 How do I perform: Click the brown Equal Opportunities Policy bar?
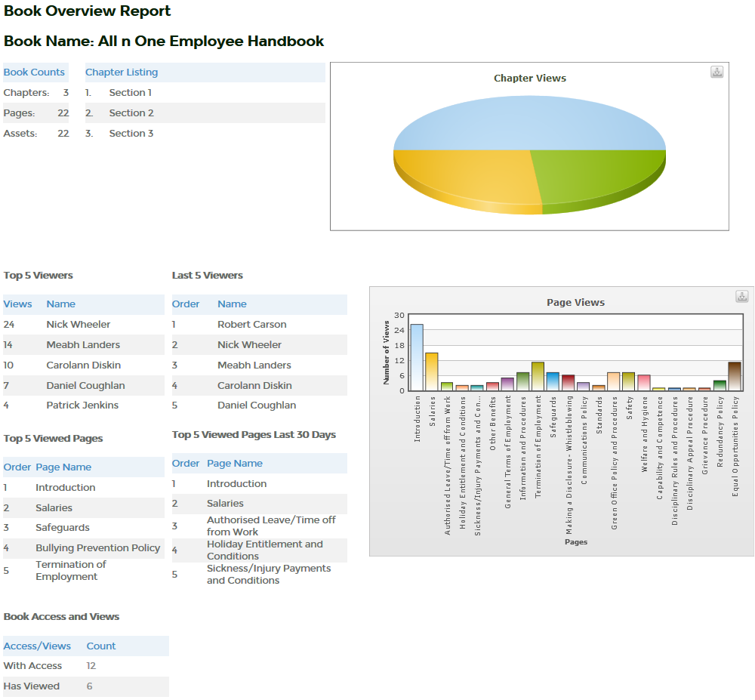click(x=734, y=376)
